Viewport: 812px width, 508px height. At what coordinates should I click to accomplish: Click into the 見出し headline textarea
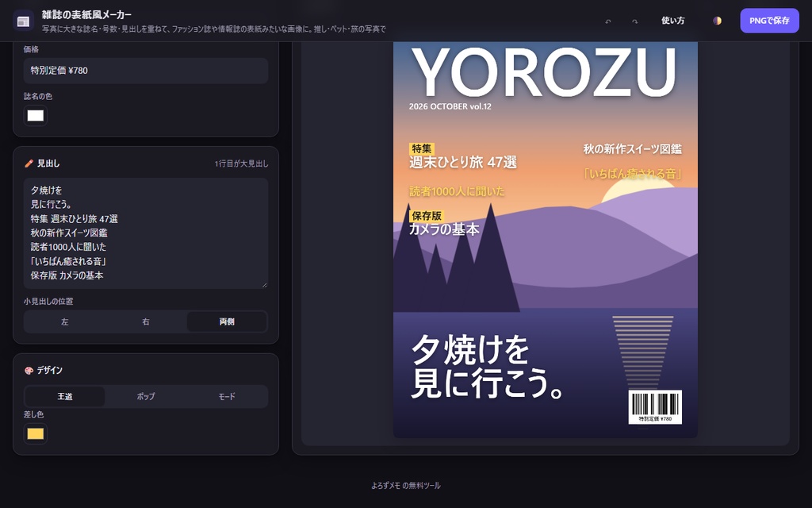(x=146, y=233)
